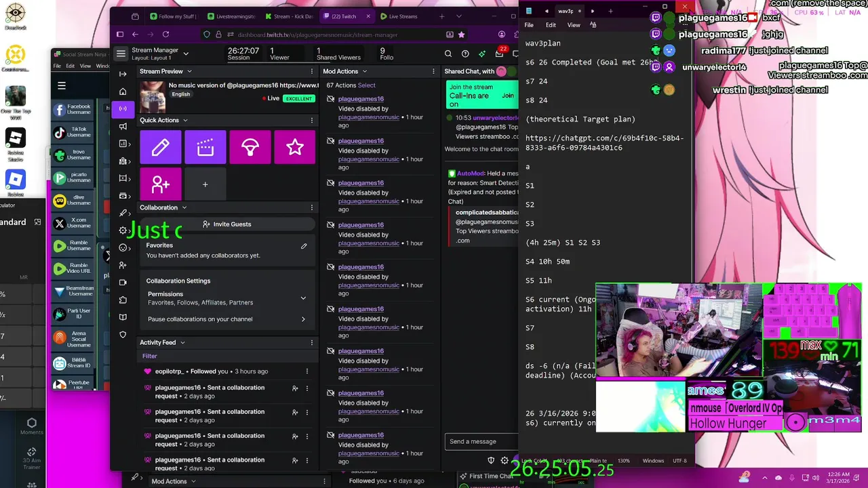Add a new quick action with plus tile
868x488 pixels.
point(205,184)
